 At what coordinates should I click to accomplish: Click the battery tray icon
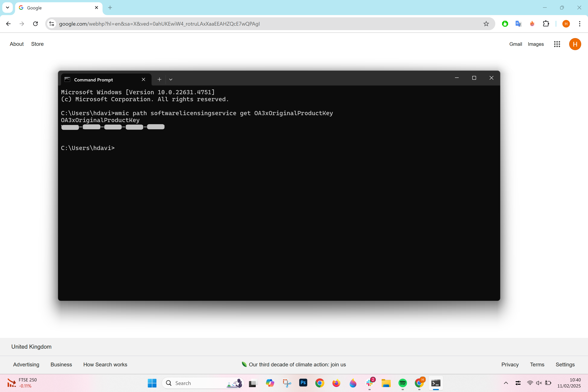(548, 383)
